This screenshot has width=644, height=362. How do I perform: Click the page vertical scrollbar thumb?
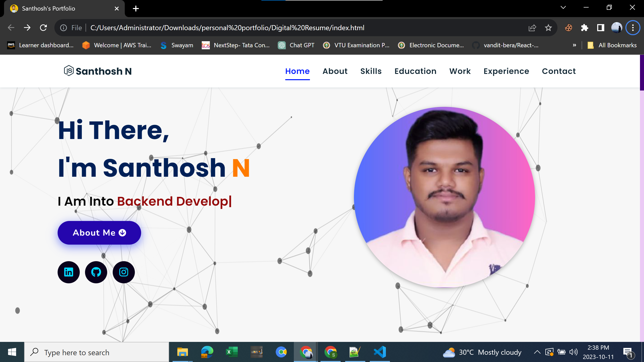point(642,73)
